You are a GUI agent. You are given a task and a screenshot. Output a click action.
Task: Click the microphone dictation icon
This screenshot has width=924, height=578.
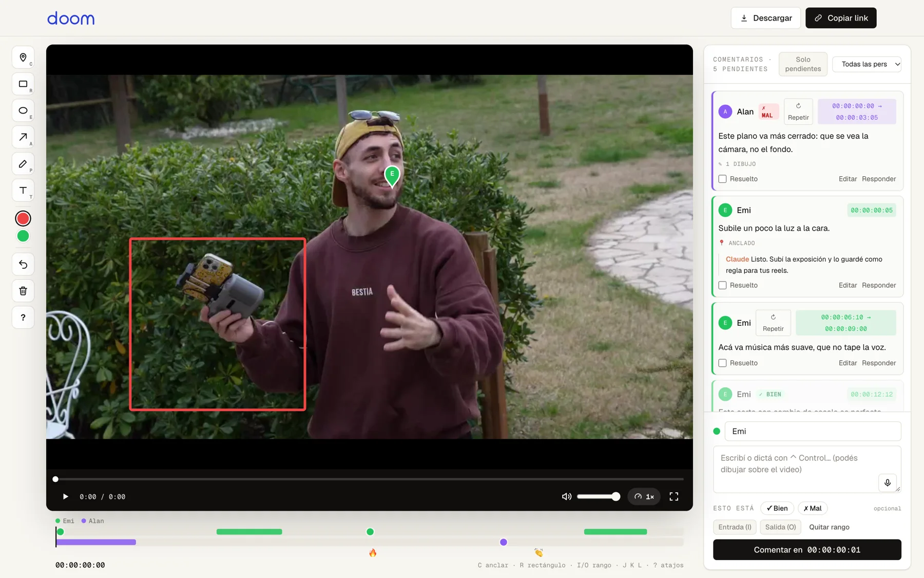[x=888, y=482]
